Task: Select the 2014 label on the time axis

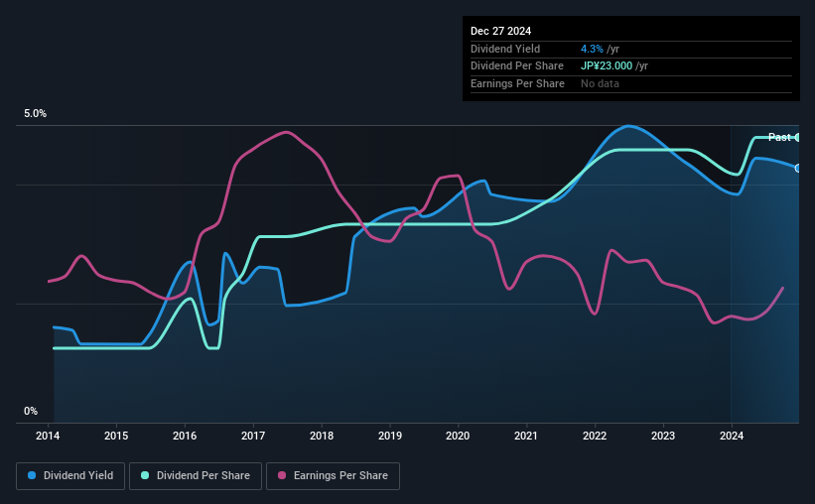Action: [48, 436]
